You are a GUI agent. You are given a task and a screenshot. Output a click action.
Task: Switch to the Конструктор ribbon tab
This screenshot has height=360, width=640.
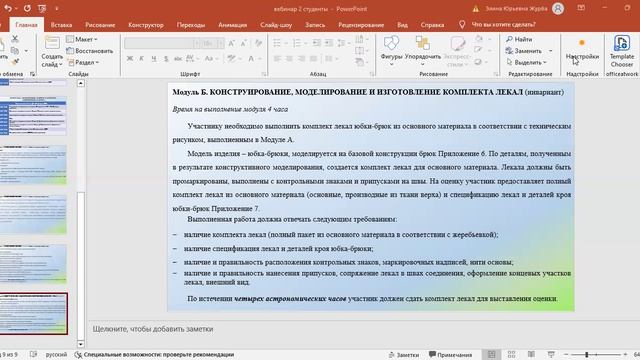click(x=146, y=25)
